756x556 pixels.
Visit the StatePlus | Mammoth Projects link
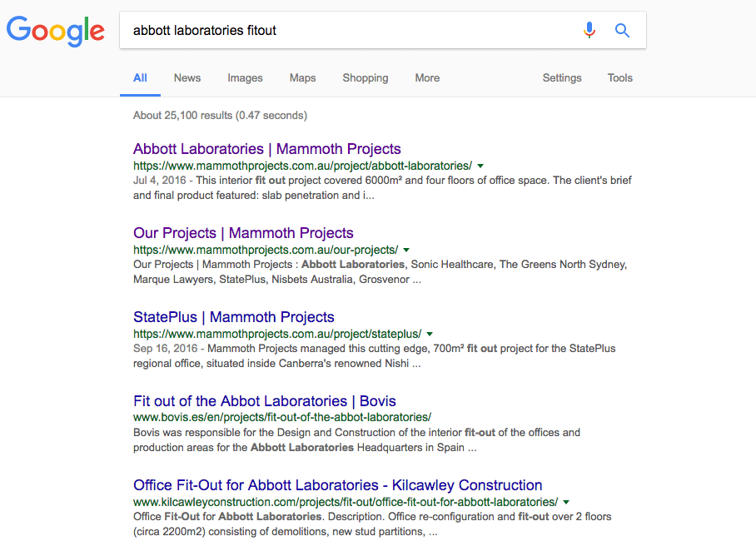[x=233, y=317]
